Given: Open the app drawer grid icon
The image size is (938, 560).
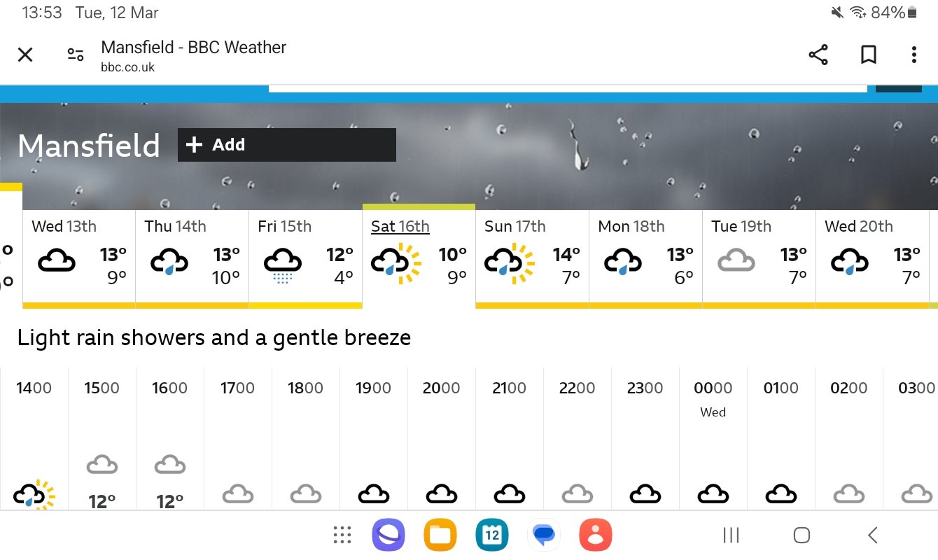Looking at the screenshot, I should click(x=342, y=535).
